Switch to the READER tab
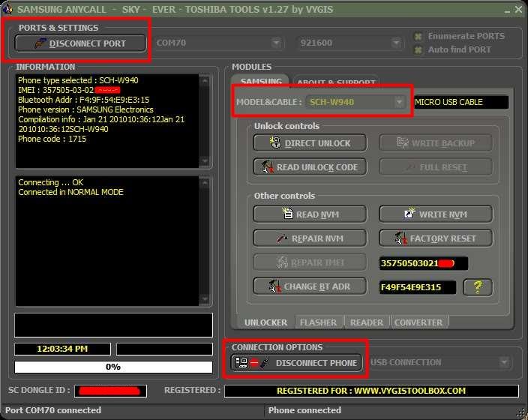528x420 pixels. click(366, 322)
